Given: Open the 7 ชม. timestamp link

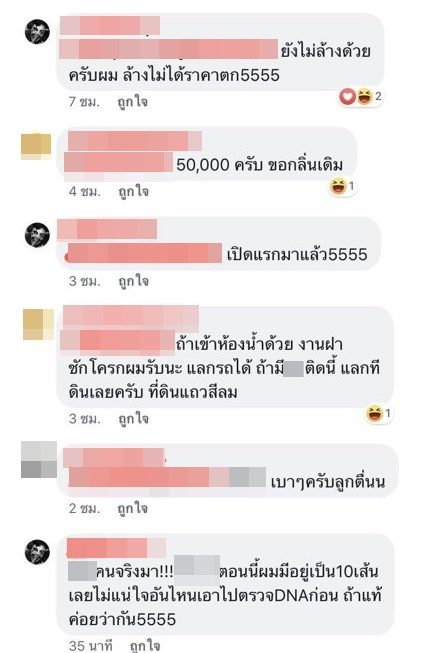Looking at the screenshot, I should pos(85,102).
